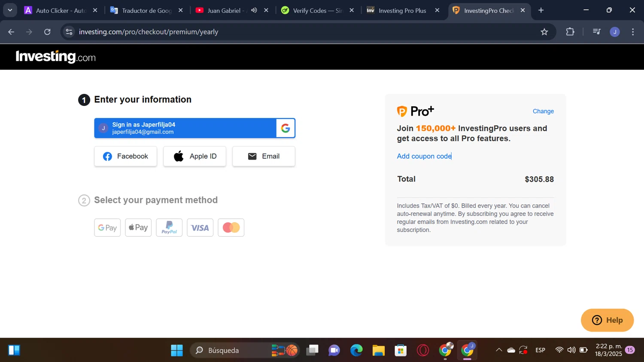Click the Add coupon code link
The width and height of the screenshot is (644, 362).
click(x=424, y=156)
